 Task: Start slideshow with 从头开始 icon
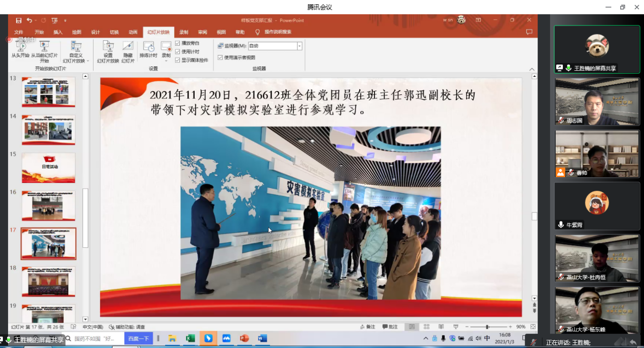21,47
